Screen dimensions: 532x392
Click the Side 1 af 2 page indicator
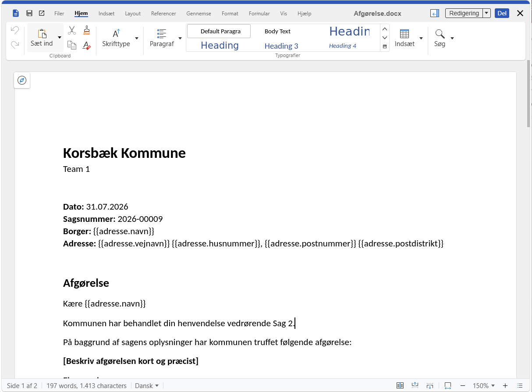coord(22,386)
